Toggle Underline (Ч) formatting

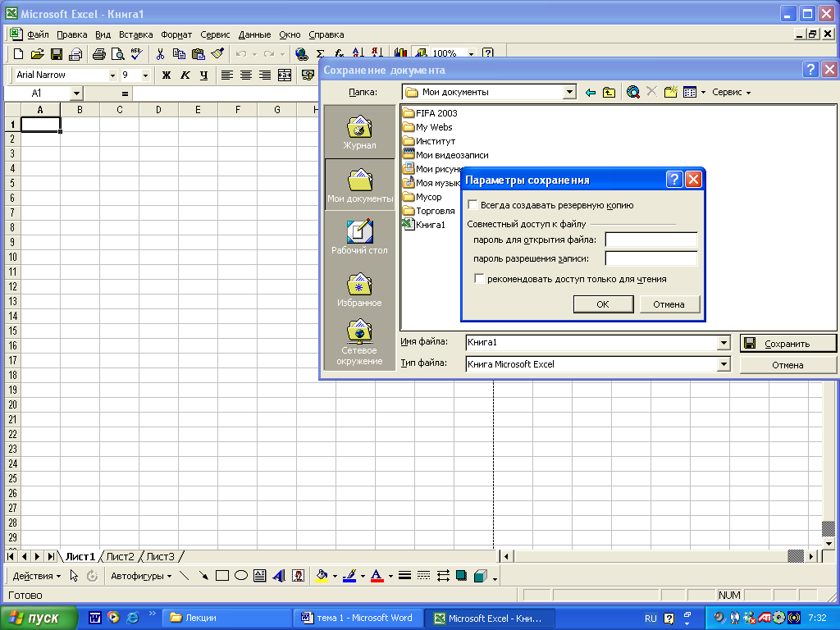[x=203, y=75]
